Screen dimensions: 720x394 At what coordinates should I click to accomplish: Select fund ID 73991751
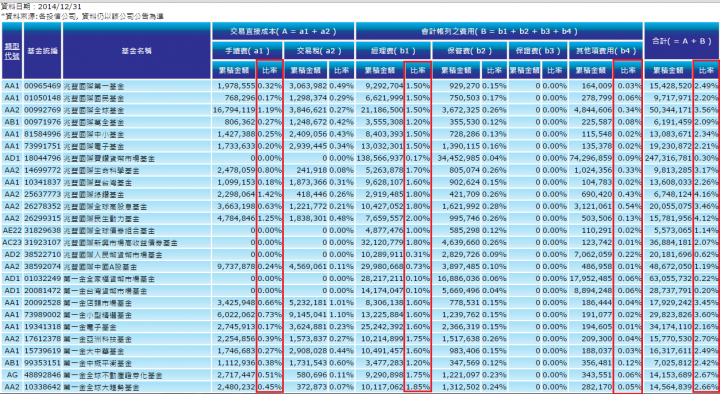coord(42,146)
